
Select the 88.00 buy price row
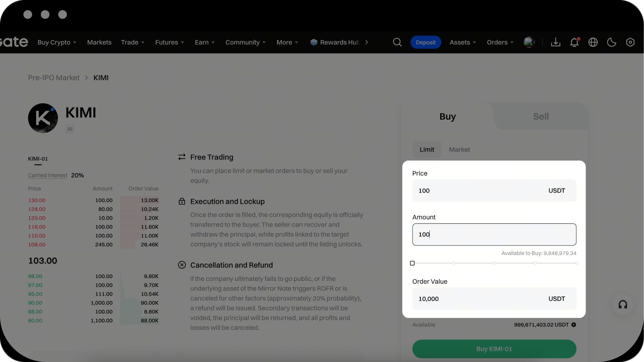coord(93,312)
